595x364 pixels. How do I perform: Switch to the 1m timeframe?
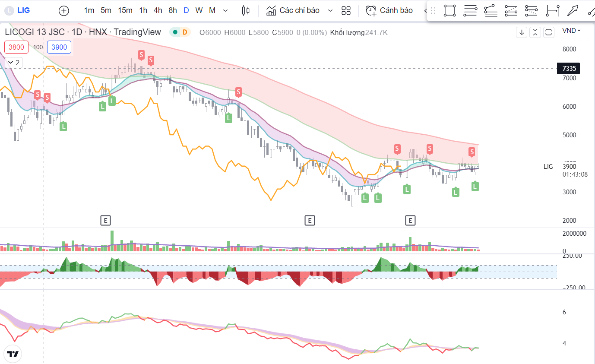(x=89, y=10)
